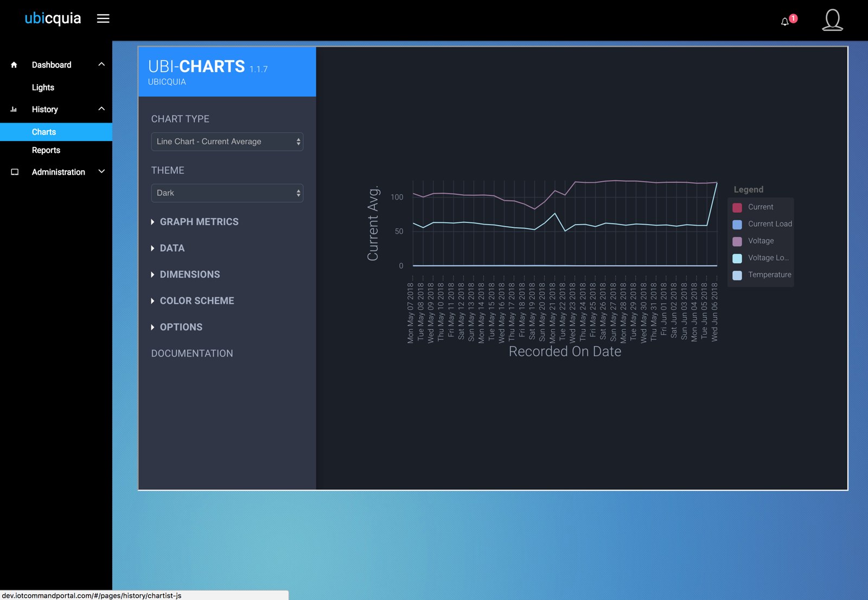Go to Lights in sidebar
868x600 pixels.
pos(43,87)
